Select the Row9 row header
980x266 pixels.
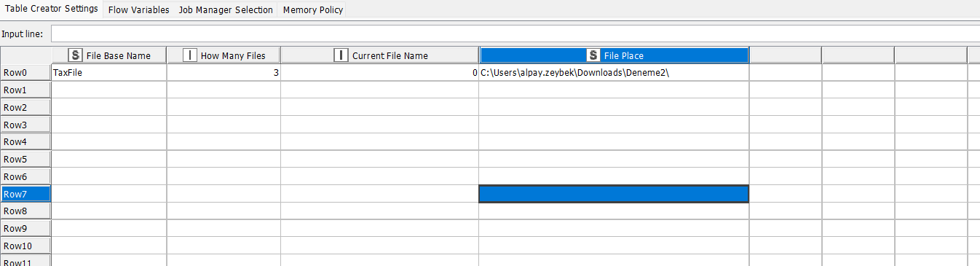tap(25, 228)
